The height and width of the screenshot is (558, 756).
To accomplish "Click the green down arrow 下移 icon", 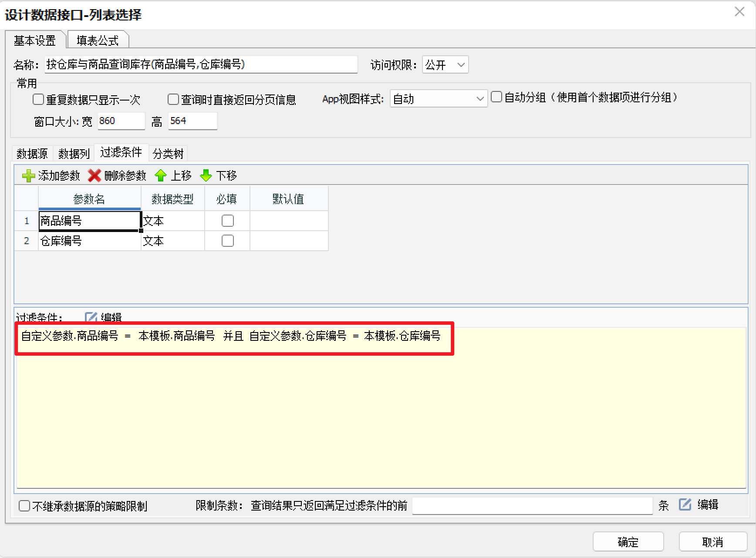I will click(206, 176).
